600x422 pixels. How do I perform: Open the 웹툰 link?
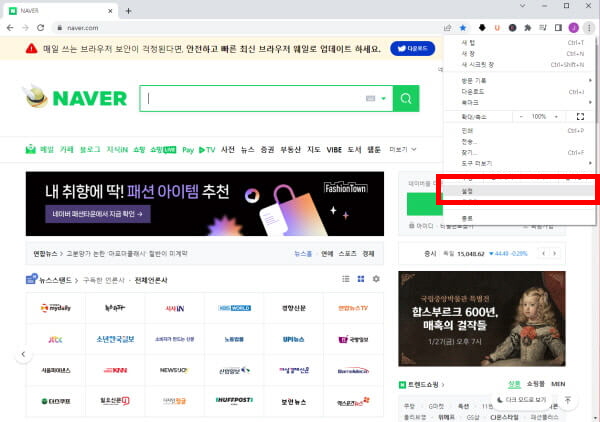(374, 149)
